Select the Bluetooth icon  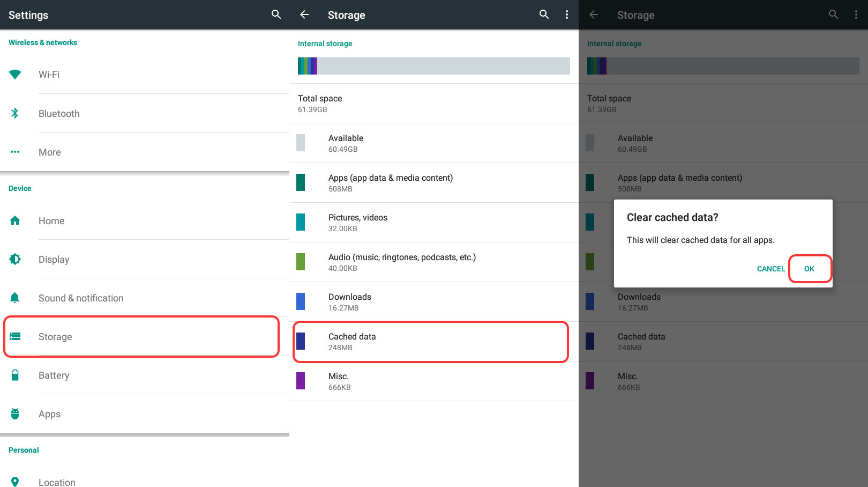pos(15,113)
